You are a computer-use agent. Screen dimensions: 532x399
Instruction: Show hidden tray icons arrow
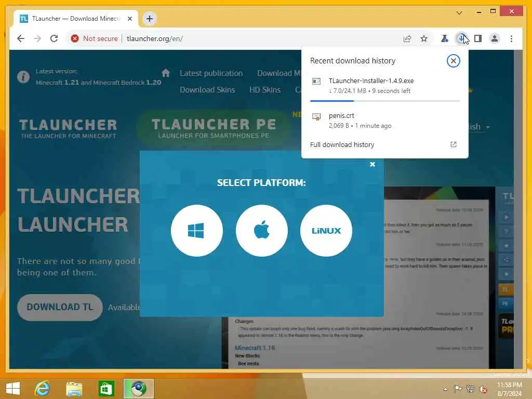pyautogui.click(x=445, y=389)
